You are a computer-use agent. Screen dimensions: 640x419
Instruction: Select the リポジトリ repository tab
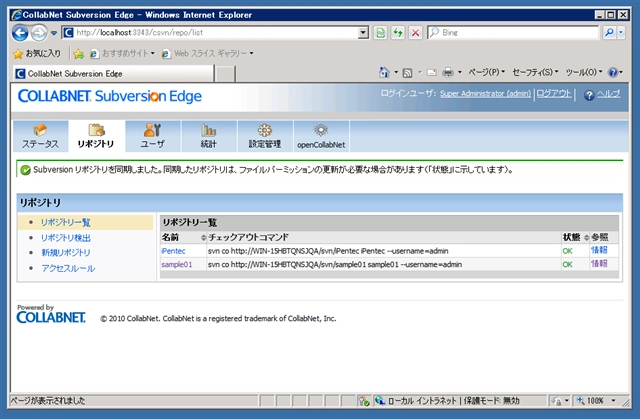[x=96, y=136]
